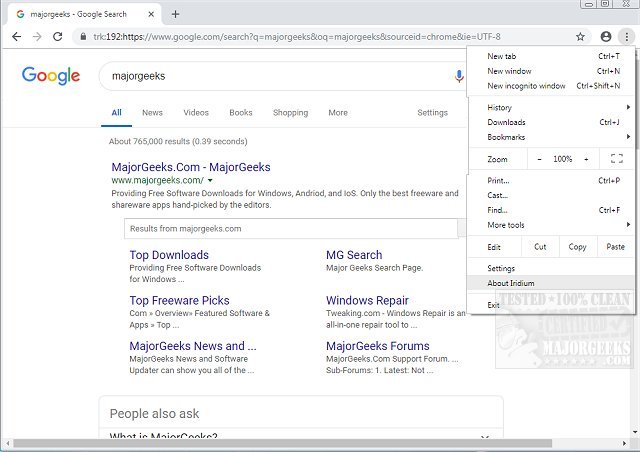The width and height of the screenshot is (640, 452).
Task: Toggle fullscreen icon in Zoom row
Action: [616, 159]
